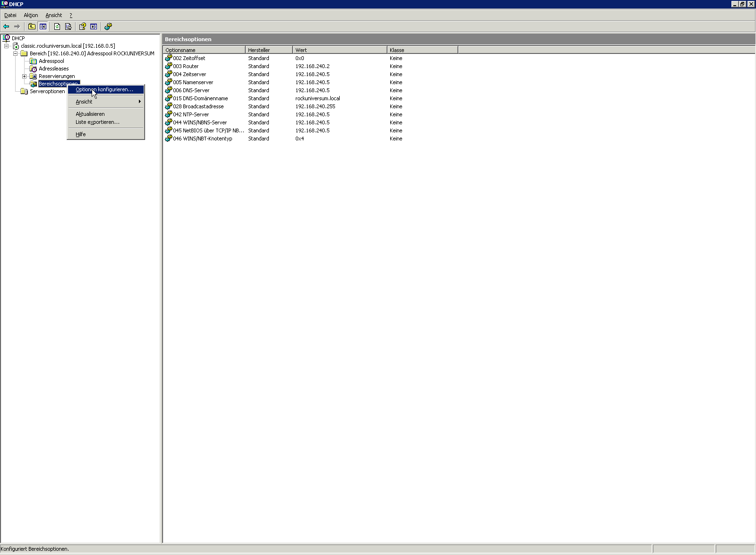756x555 pixels.
Task: Click the value rockuniversum.local
Action: tap(318, 98)
